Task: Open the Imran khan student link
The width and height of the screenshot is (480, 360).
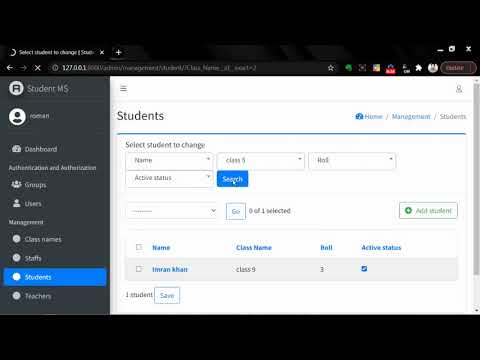Action: (170, 269)
